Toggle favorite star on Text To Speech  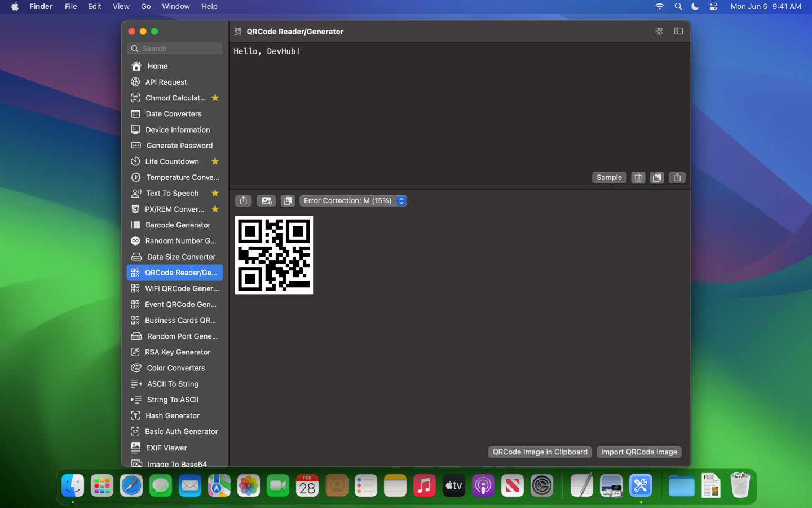click(x=215, y=193)
